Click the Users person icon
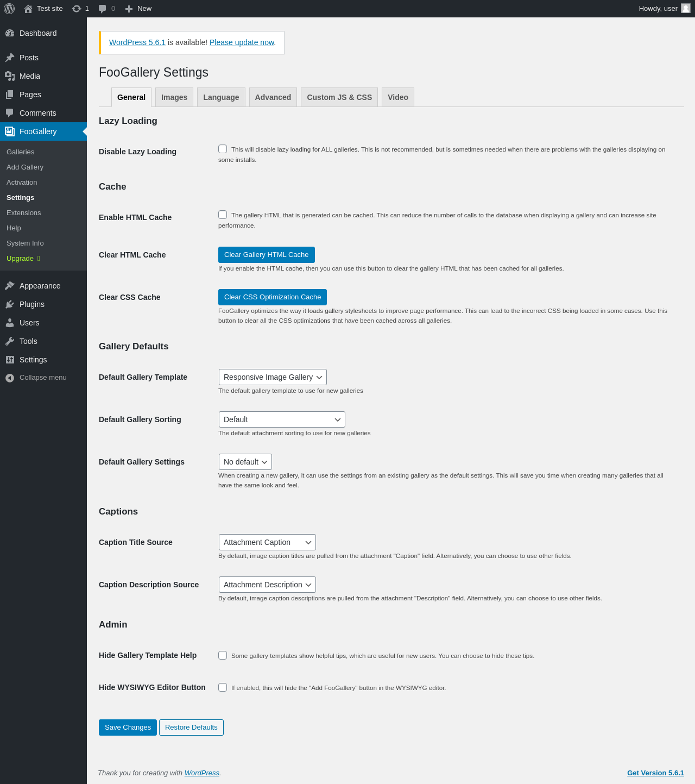This screenshot has height=784, width=695. click(10, 323)
